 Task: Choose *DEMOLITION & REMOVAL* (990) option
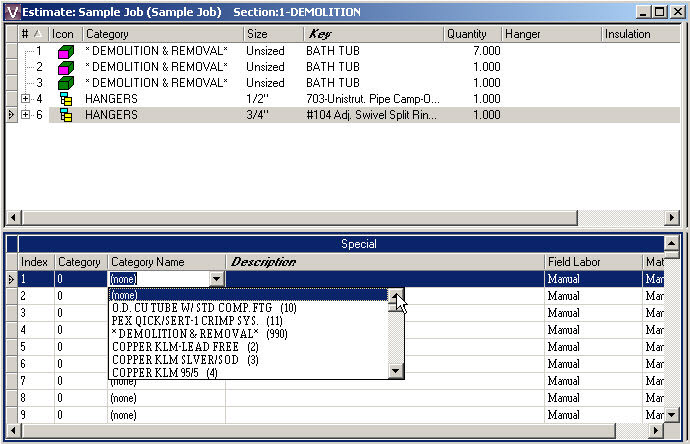click(200, 334)
